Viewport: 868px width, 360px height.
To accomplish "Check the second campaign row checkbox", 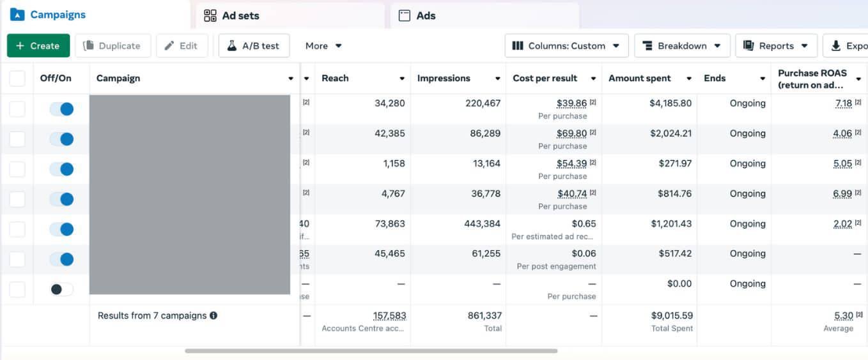I will (x=17, y=139).
